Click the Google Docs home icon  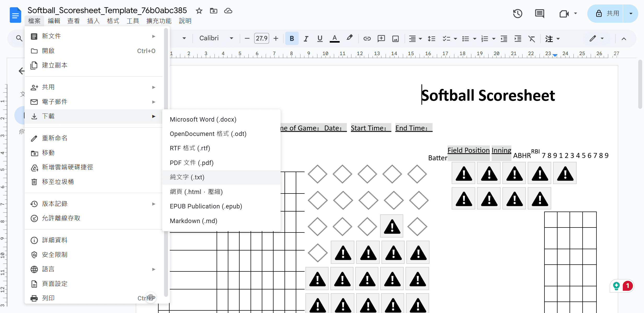tap(15, 15)
